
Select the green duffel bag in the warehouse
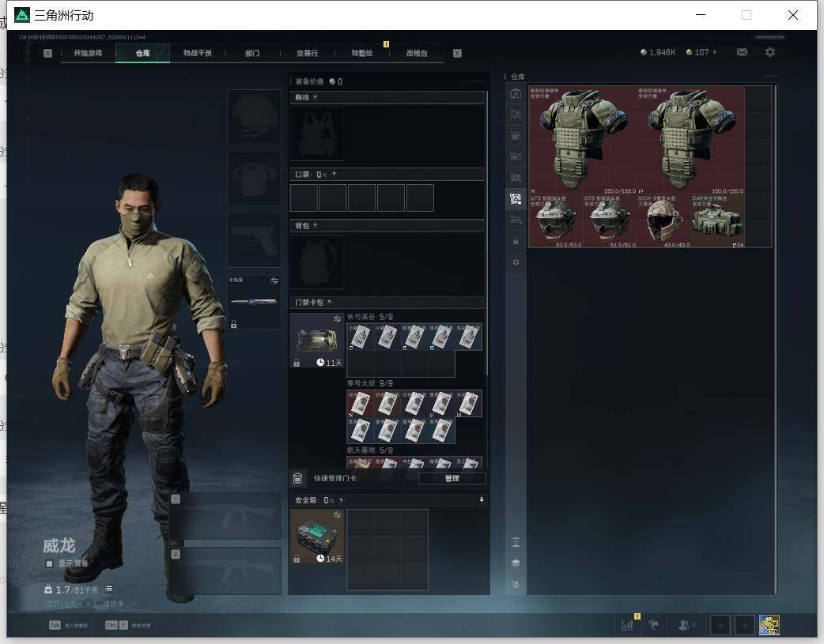pos(718,220)
